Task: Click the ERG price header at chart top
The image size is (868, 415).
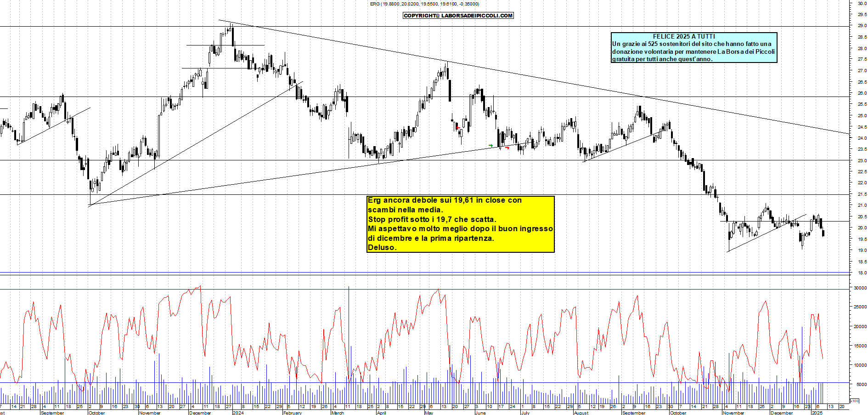Action: (x=424, y=4)
